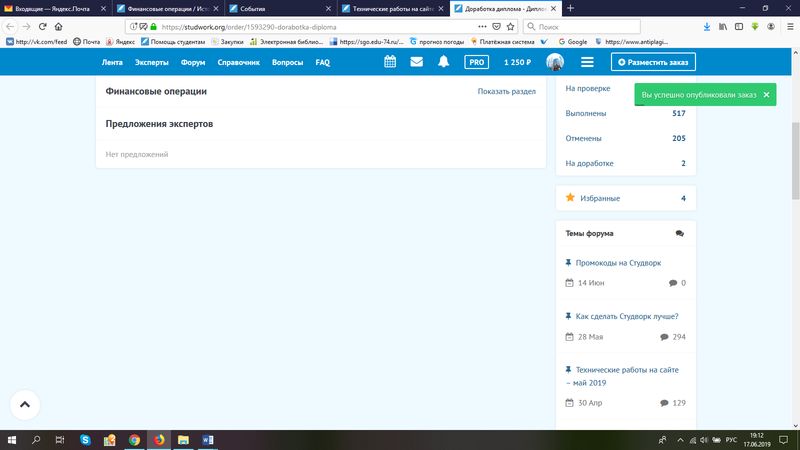The width and height of the screenshot is (800, 450).
Task: Click the Разместить заказ button
Action: pos(653,62)
